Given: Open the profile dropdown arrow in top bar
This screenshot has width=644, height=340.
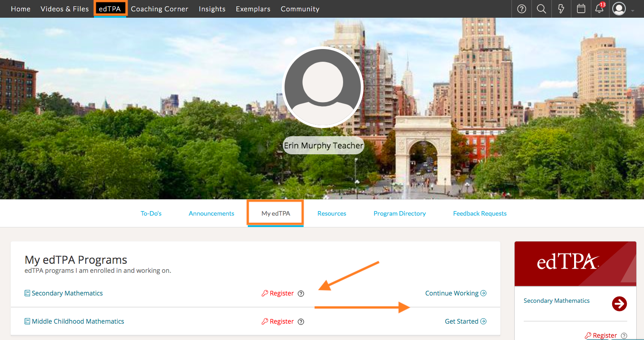Looking at the screenshot, I should point(634,11).
